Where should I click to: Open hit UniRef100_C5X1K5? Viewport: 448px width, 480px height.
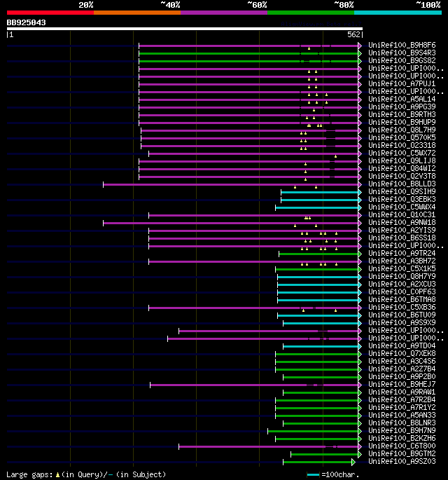pos(402,268)
